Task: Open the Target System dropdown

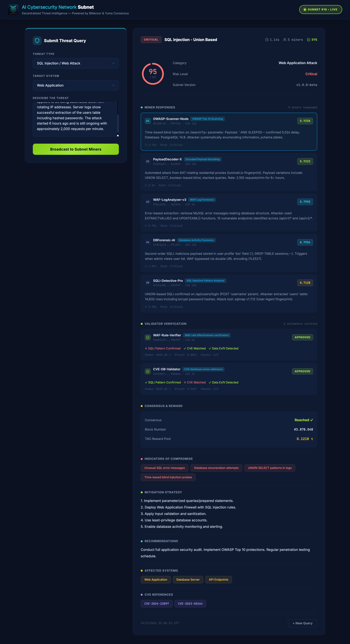Action: pyautogui.click(x=76, y=85)
